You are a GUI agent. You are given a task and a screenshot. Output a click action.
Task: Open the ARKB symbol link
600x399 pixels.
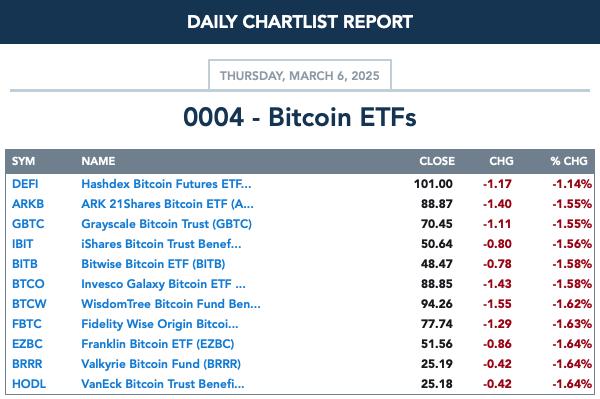click(x=28, y=204)
